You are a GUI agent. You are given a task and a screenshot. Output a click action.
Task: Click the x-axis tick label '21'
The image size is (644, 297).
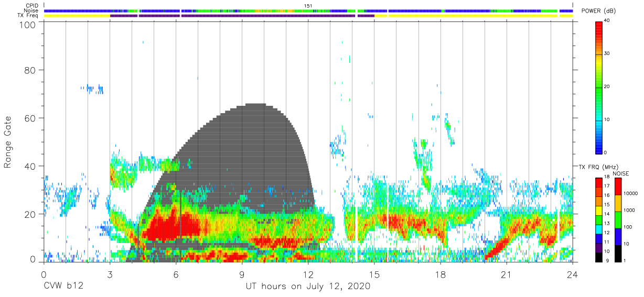tap(507, 273)
